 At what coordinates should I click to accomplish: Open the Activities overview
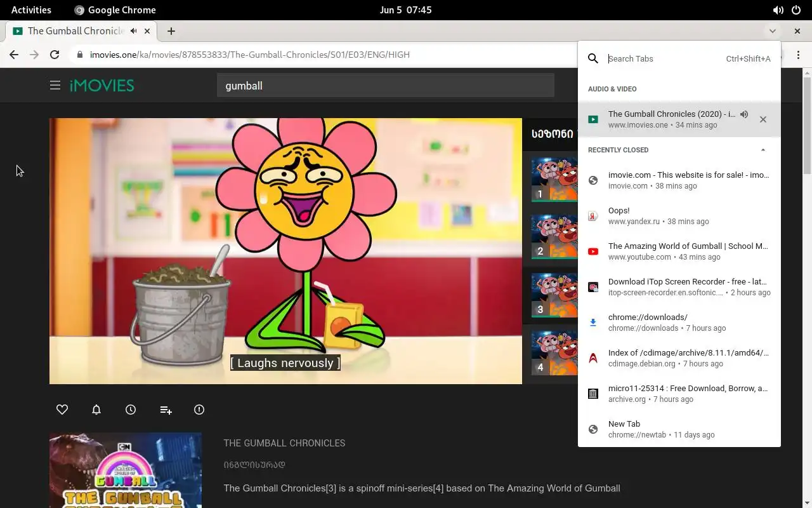[31, 10]
